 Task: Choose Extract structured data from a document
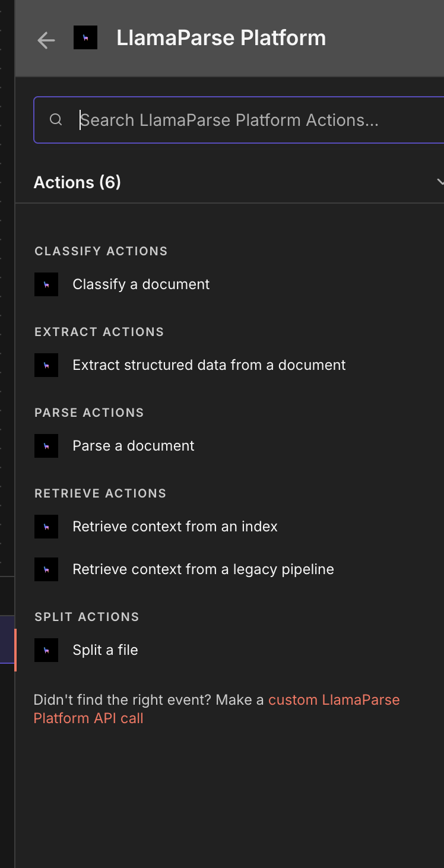(x=209, y=365)
